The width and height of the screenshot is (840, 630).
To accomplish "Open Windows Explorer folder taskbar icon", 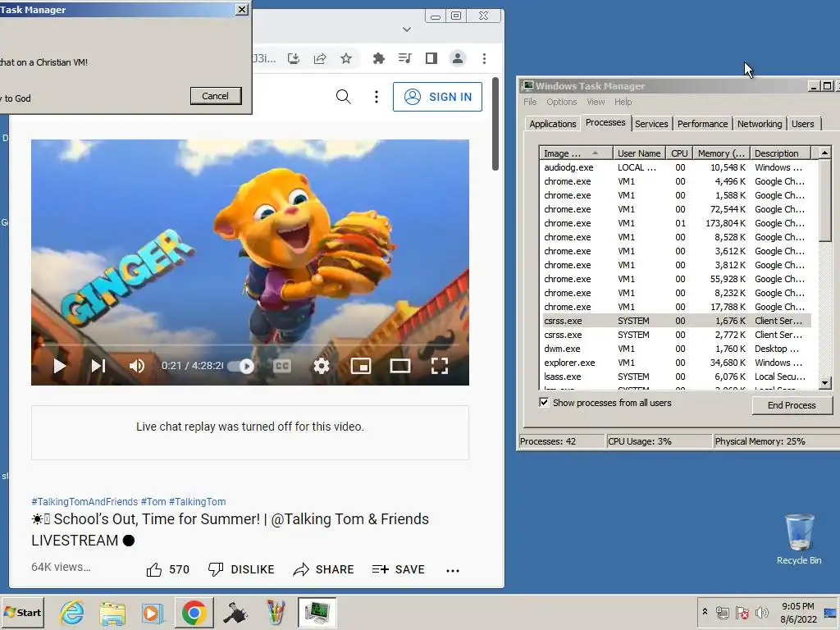I will tap(112, 613).
